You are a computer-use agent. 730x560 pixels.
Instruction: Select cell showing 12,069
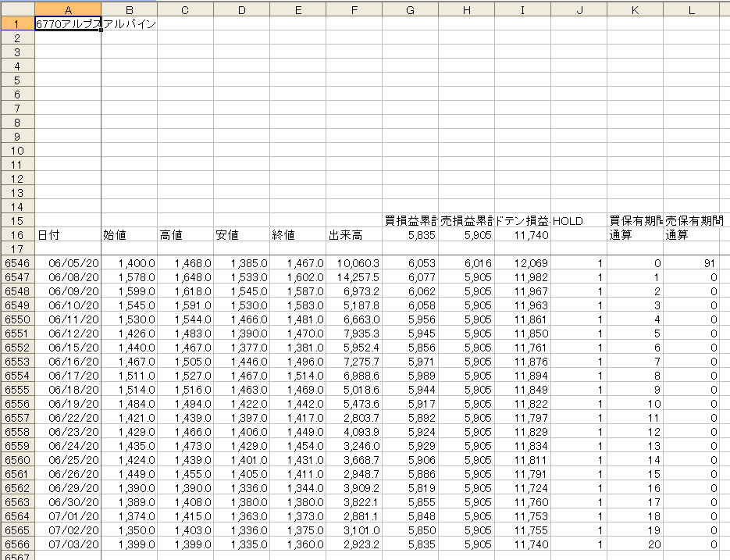pyautogui.click(x=523, y=263)
